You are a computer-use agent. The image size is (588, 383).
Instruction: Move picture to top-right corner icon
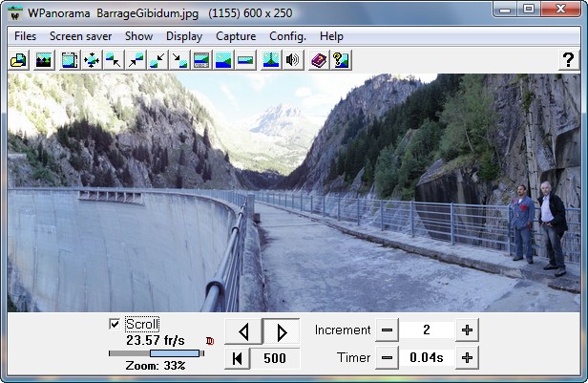point(136,60)
